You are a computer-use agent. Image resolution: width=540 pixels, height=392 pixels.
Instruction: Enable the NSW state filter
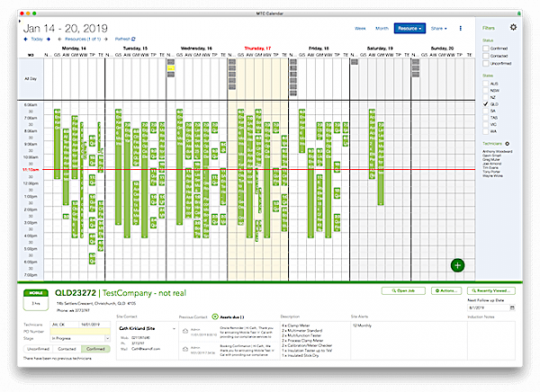pos(486,91)
